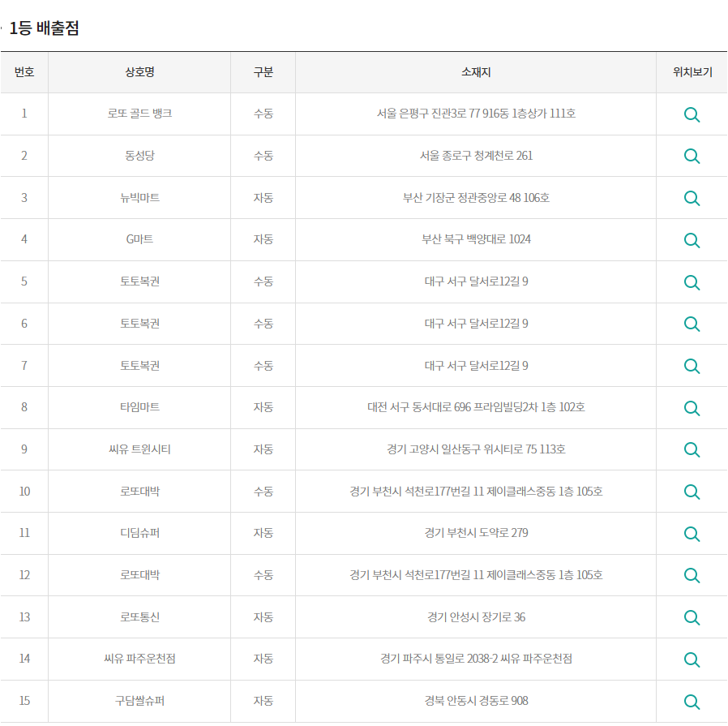The width and height of the screenshot is (728, 726).
Task: Show location for row 6 토토복권
Action: tap(692, 324)
